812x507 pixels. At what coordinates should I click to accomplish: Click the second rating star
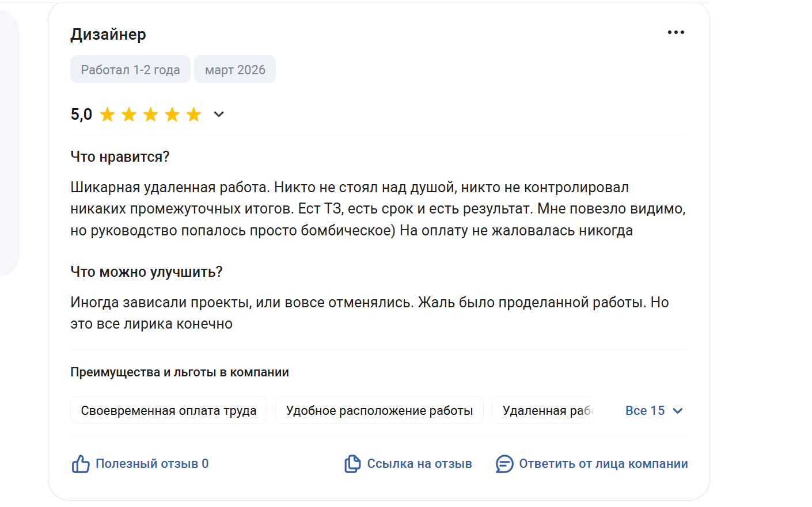[129, 115]
